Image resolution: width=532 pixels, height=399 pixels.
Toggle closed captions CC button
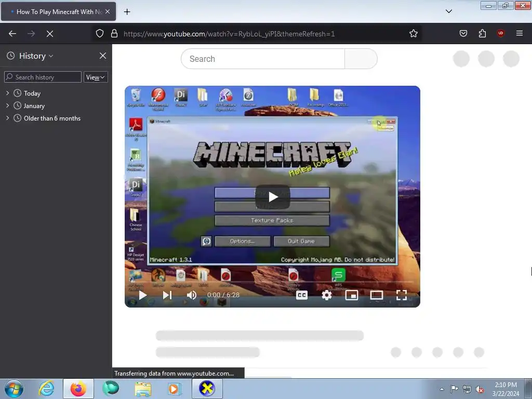pos(302,295)
